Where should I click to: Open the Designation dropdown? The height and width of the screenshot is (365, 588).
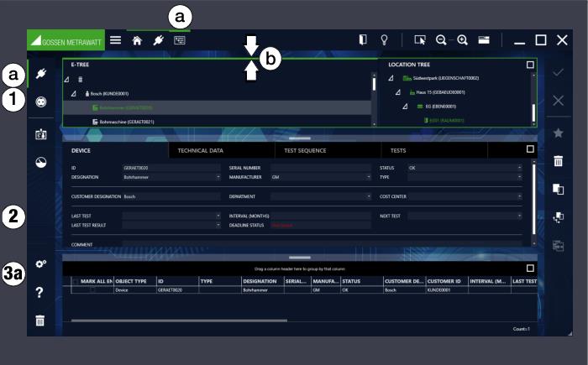(x=218, y=177)
